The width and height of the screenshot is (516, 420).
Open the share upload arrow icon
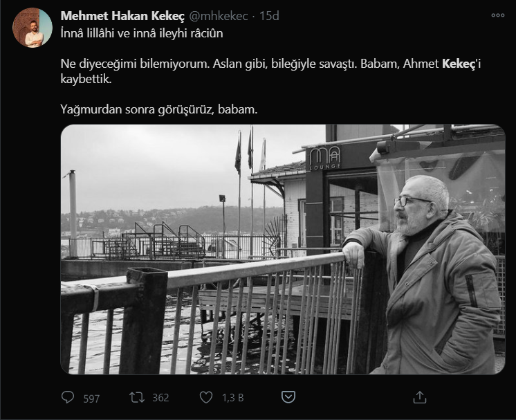(420, 397)
